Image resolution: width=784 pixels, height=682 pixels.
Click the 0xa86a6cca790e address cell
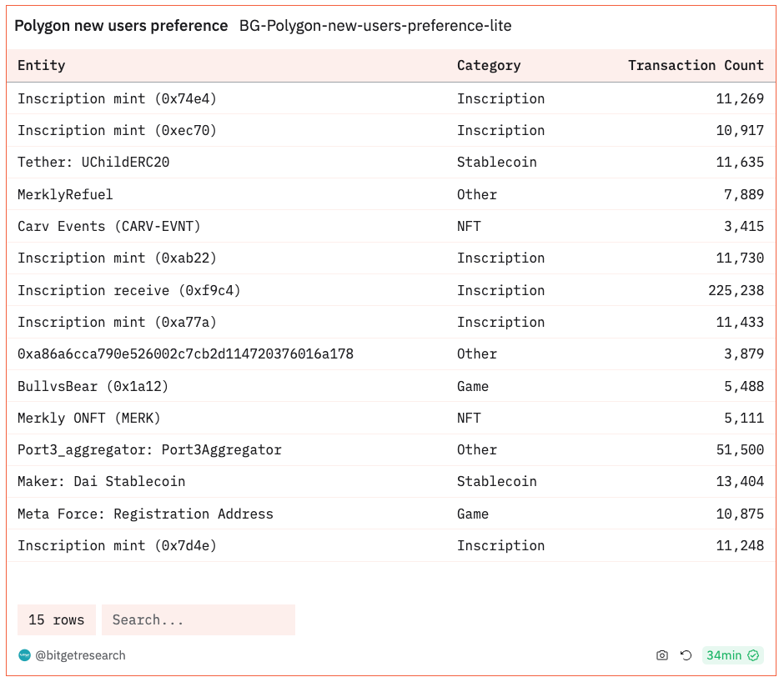[x=185, y=354]
